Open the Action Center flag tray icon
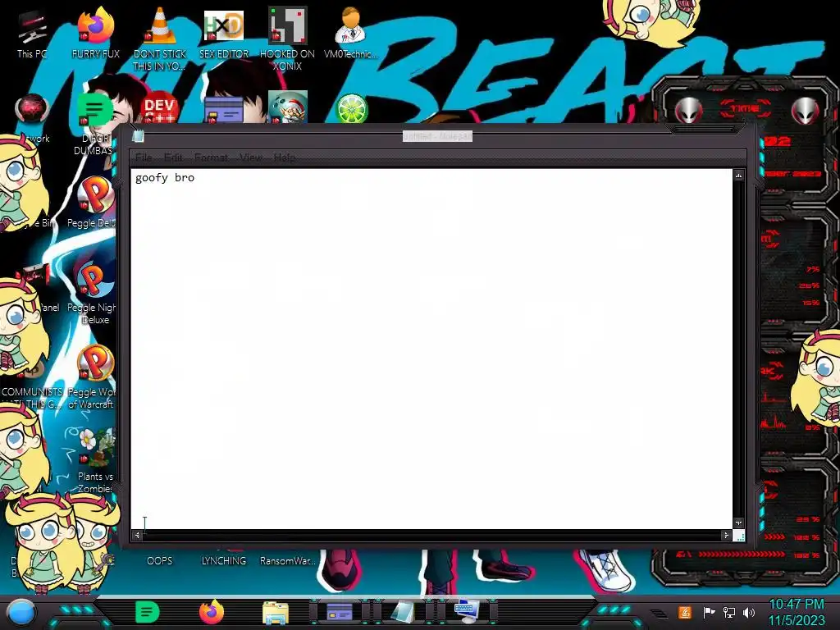Screen dimensions: 840x630 (708, 612)
